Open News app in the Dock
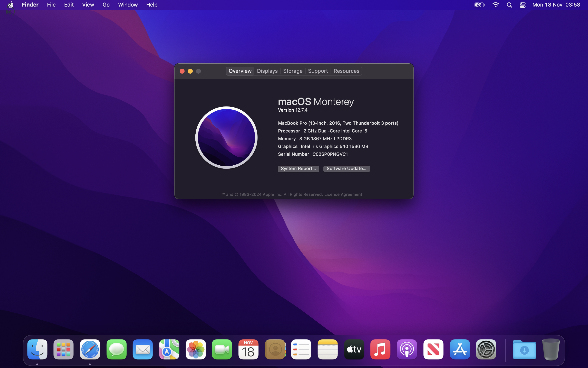The height and width of the screenshot is (368, 588). tap(433, 349)
